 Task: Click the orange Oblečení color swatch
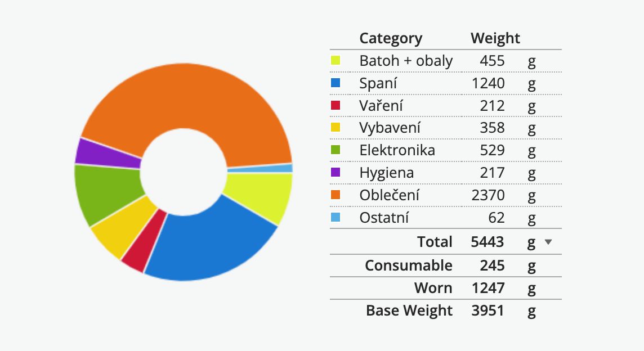pos(336,195)
